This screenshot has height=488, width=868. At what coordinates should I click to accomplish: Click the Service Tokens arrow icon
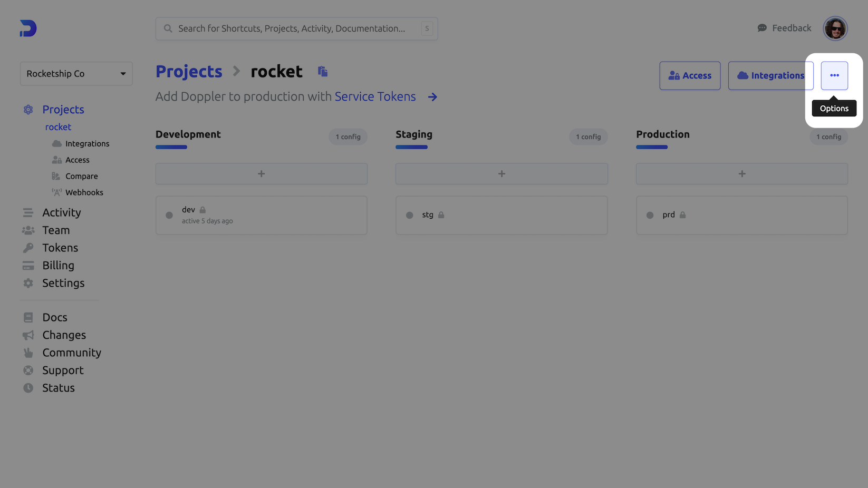click(x=432, y=97)
